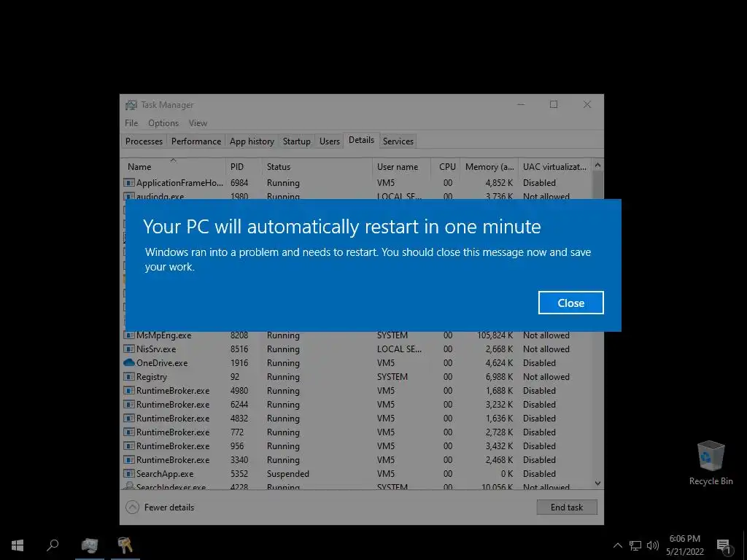Open taskbar Search magnifier
Image resolution: width=747 pixels, height=560 pixels.
[x=53, y=545]
